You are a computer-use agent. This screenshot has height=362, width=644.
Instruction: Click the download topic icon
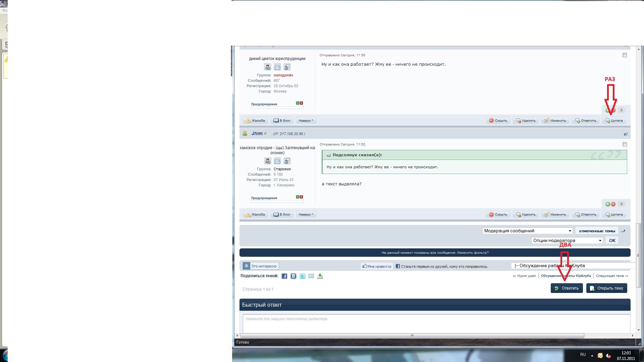click(320, 276)
